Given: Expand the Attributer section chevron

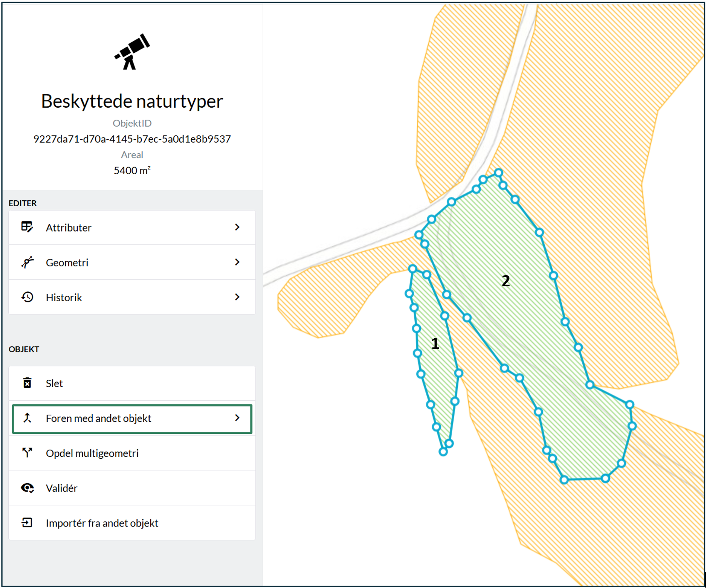Looking at the screenshot, I should 237,227.
